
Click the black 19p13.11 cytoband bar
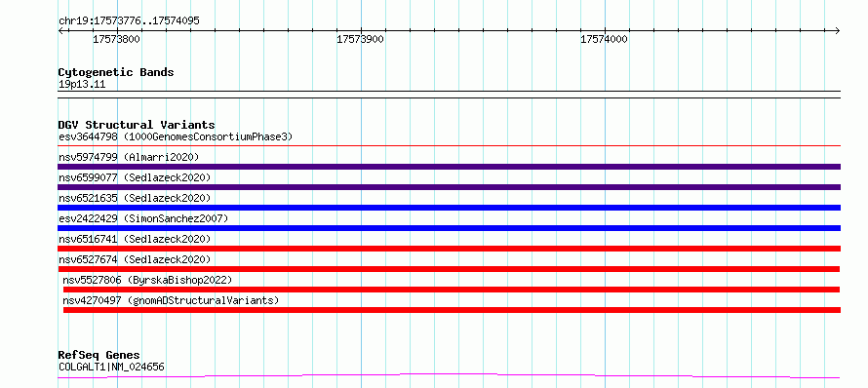click(x=449, y=95)
